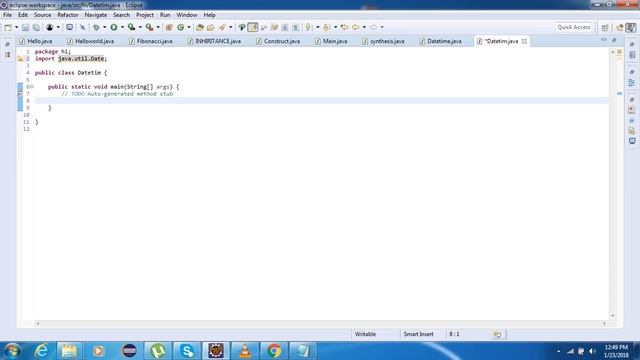640x360 pixels.
Task: Open VLC media player from the taskbar
Action: pyautogui.click(x=245, y=351)
